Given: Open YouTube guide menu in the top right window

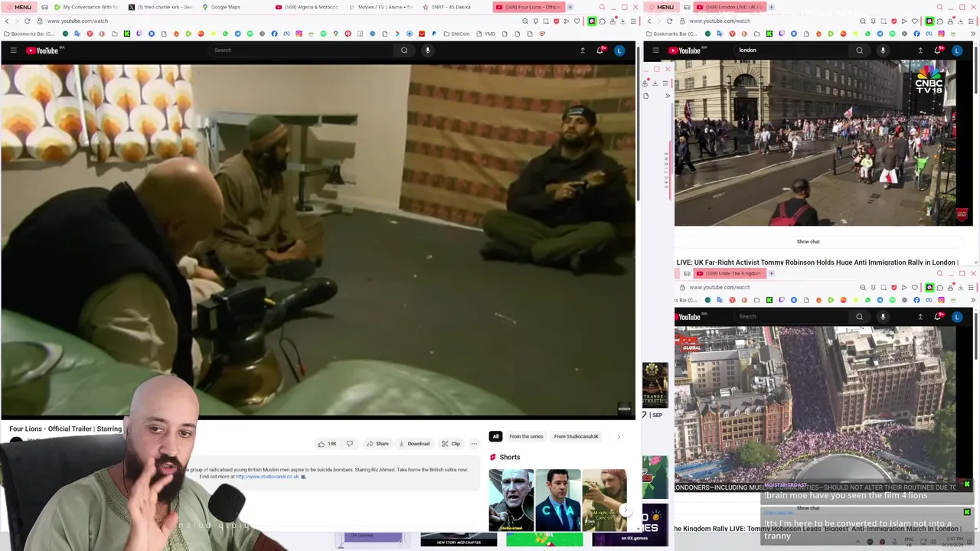Looking at the screenshot, I should (655, 51).
